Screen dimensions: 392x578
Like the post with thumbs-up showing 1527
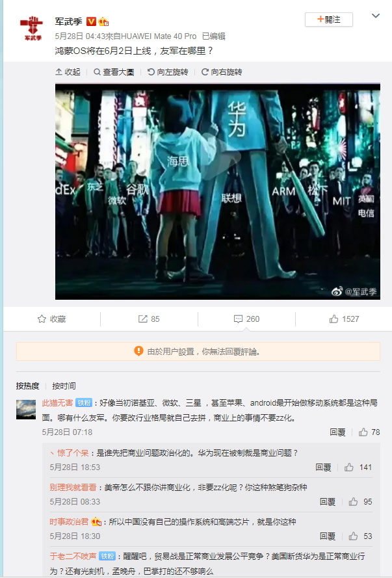(344, 319)
